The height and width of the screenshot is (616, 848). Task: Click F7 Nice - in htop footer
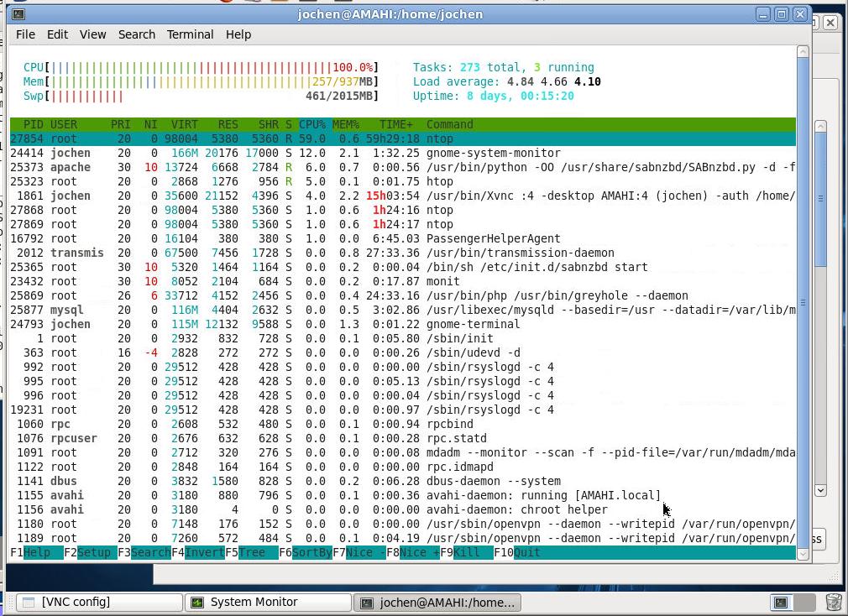[x=359, y=553]
